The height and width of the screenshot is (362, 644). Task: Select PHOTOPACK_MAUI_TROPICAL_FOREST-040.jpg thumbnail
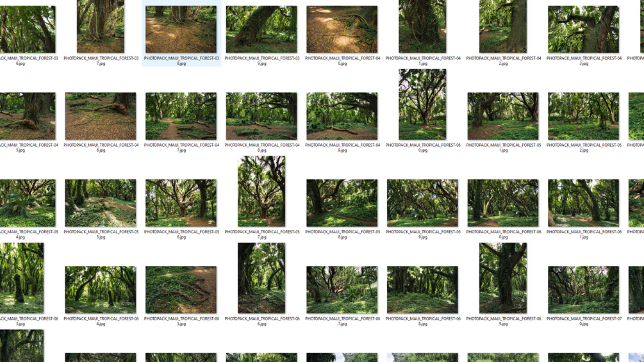pyautogui.click(x=342, y=29)
